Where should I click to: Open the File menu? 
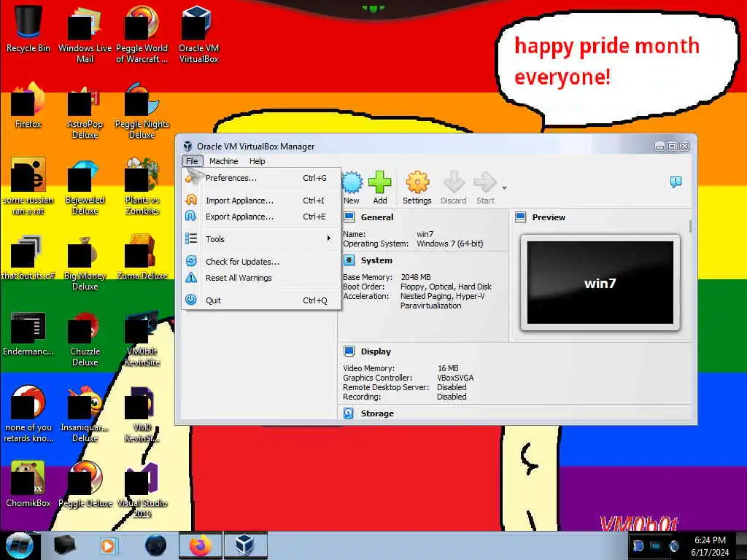pyautogui.click(x=192, y=161)
